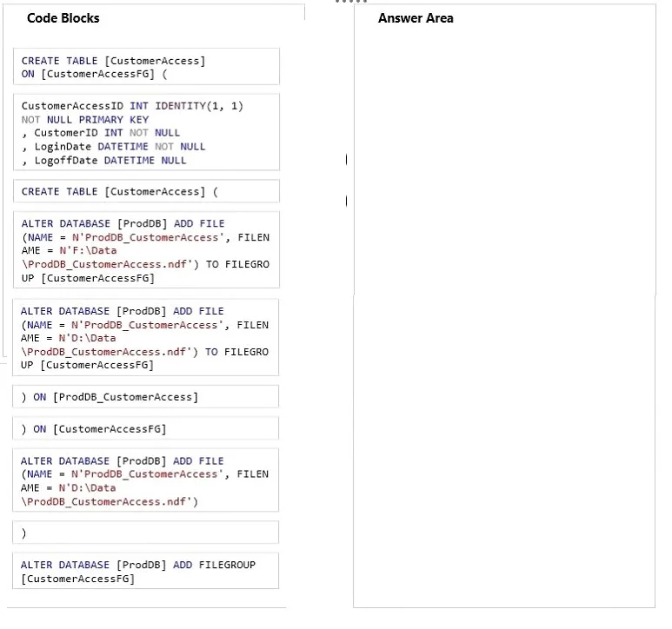Image resolution: width=672 pixels, height=629 pixels.
Task: Click the Answer Area heading
Action: (416, 18)
